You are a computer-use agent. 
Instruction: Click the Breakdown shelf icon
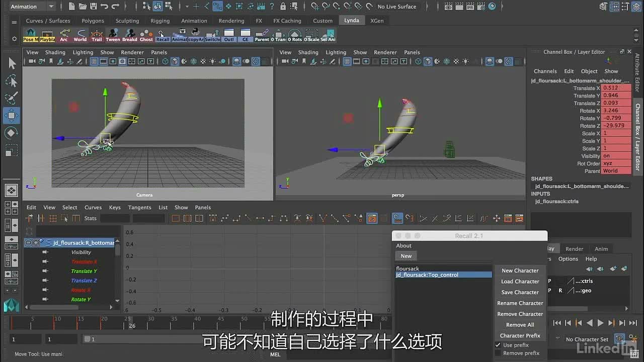tap(130, 35)
